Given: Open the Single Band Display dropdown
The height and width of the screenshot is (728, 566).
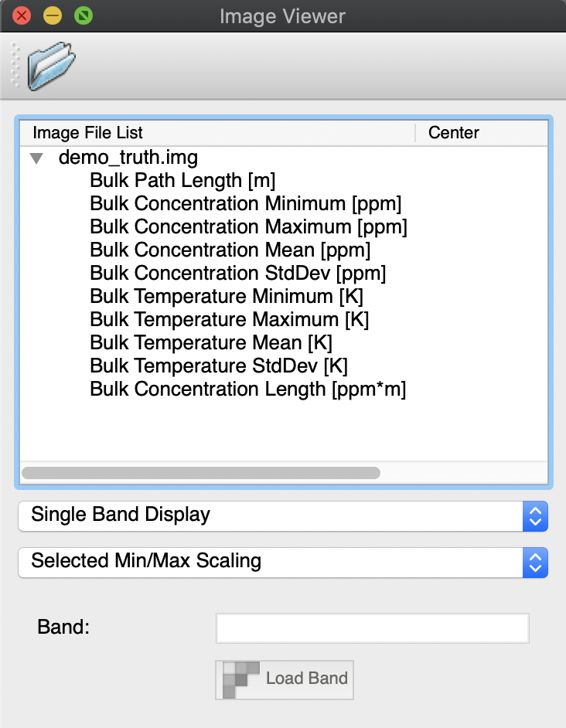Looking at the screenshot, I should [x=283, y=515].
